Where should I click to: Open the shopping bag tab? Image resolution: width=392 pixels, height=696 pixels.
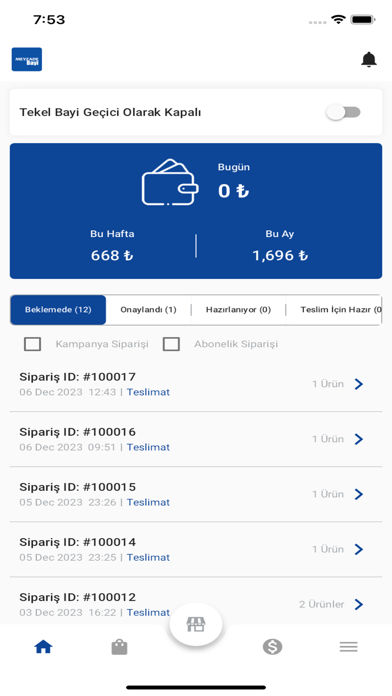tap(119, 647)
